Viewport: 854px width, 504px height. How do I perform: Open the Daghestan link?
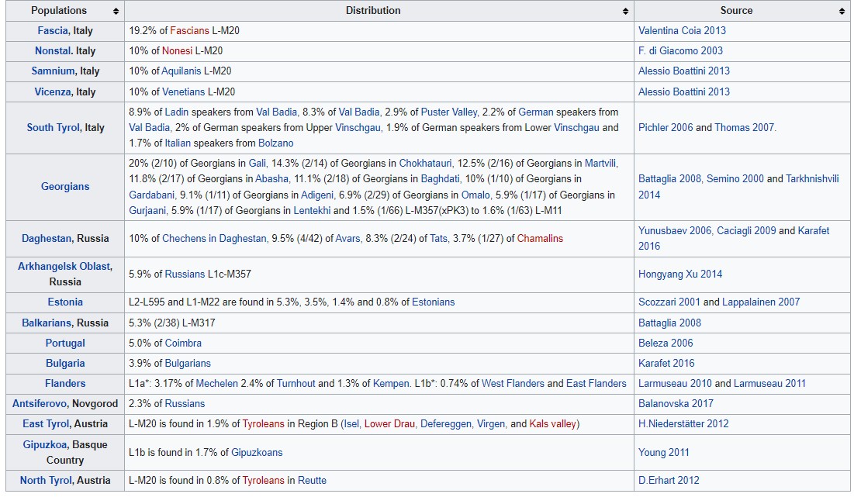[x=47, y=239]
